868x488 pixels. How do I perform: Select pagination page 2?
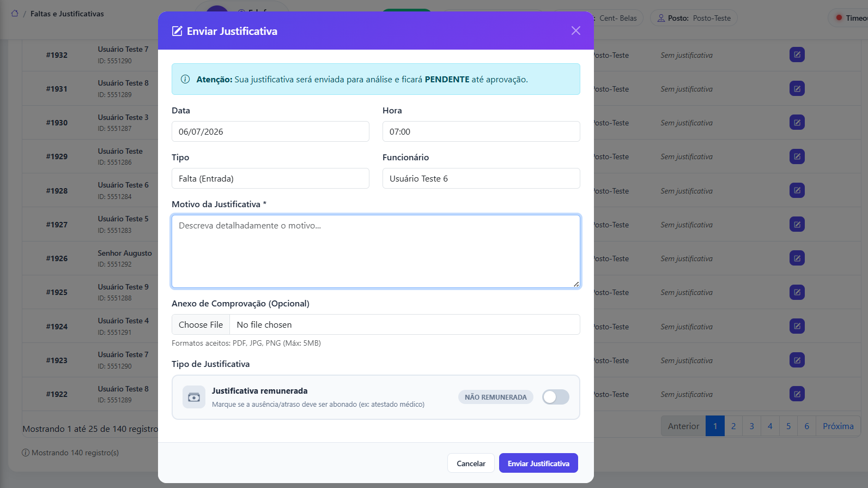(x=733, y=426)
